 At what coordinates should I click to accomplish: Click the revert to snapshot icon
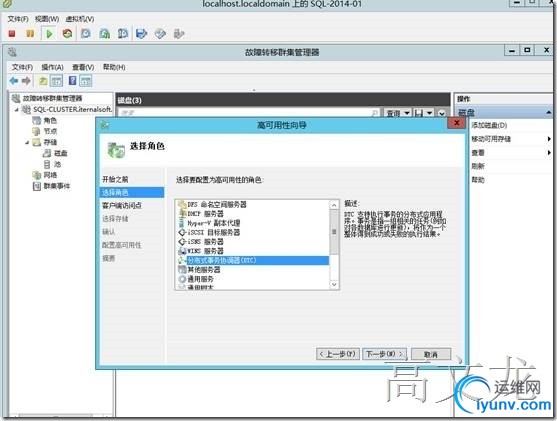(x=104, y=34)
